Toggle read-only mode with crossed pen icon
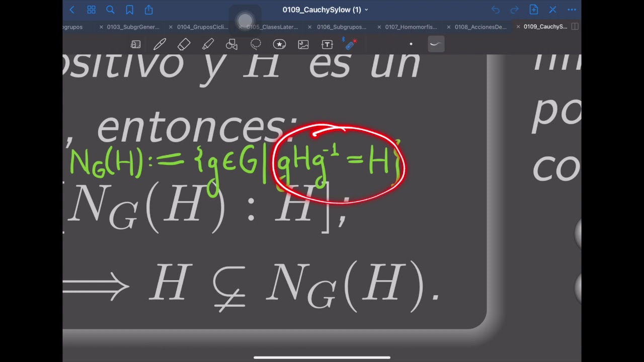 [552, 10]
